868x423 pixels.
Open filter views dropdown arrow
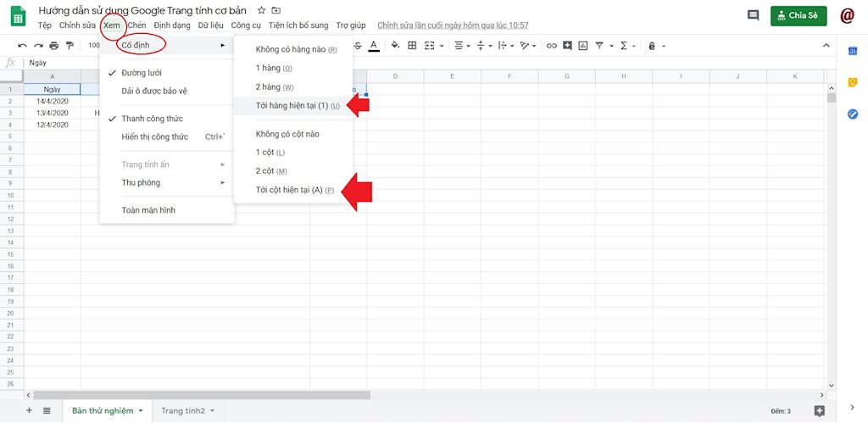coord(611,46)
